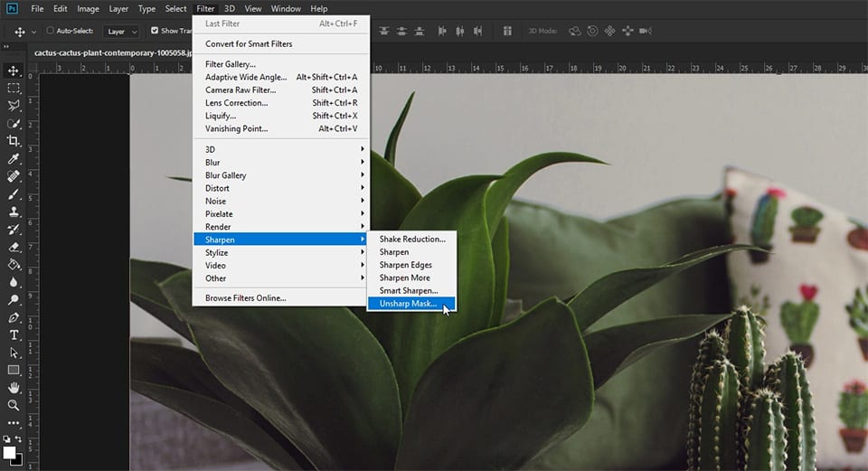Open the Liquify filter
The width and height of the screenshot is (868, 471).
click(282, 116)
